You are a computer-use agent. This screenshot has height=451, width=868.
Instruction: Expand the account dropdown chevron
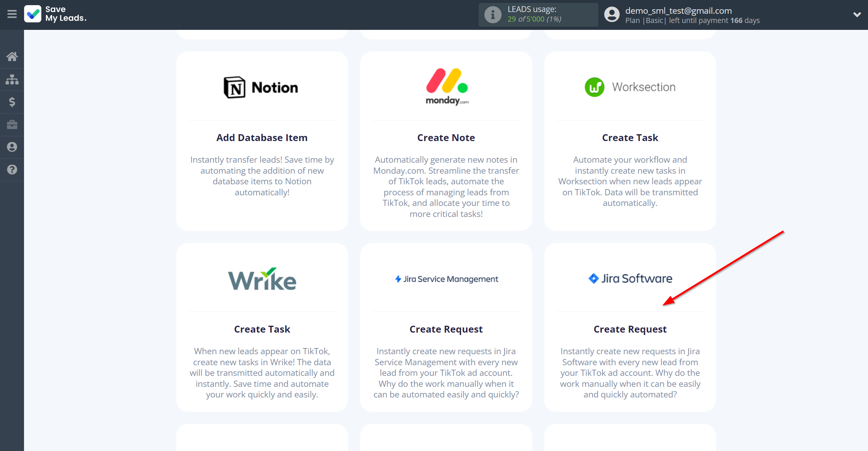click(857, 15)
